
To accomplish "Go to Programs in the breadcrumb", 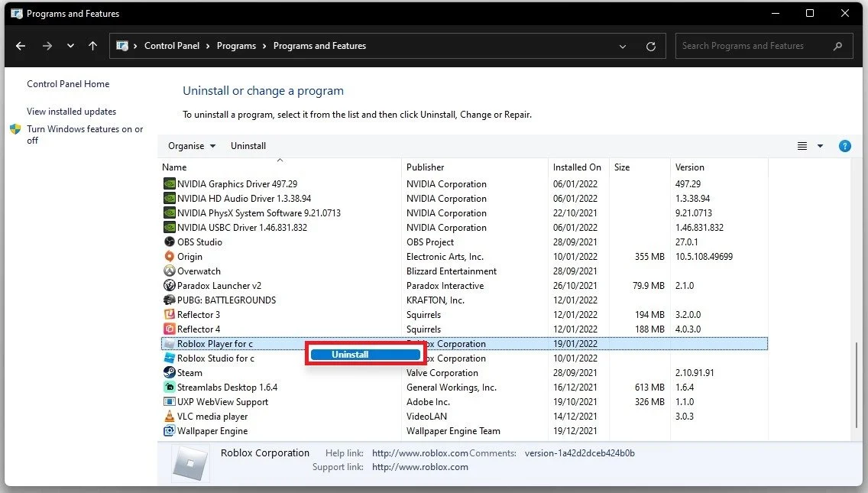I will tap(236, 46).
